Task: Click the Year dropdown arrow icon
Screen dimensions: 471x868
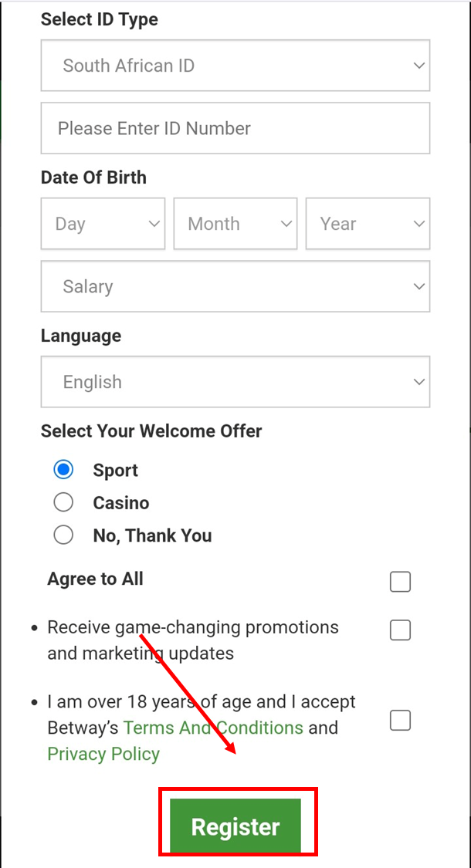Action: (418, 224)
